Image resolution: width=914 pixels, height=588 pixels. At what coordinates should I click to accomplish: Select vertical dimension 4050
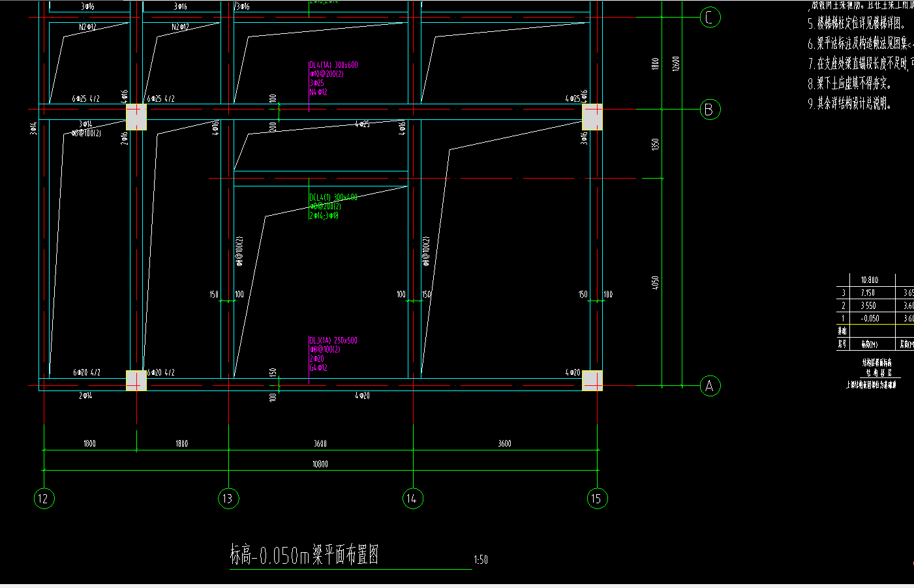click(656, 283)
